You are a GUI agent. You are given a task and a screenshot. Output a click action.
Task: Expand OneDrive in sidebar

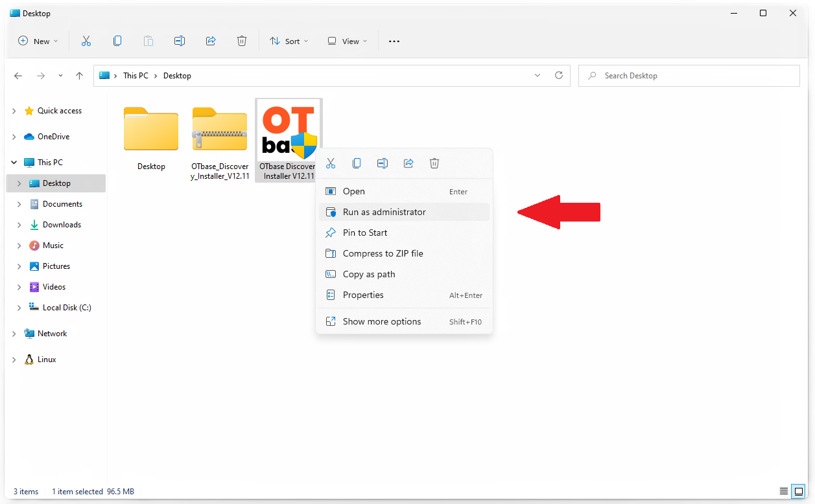tap(14, 137)
